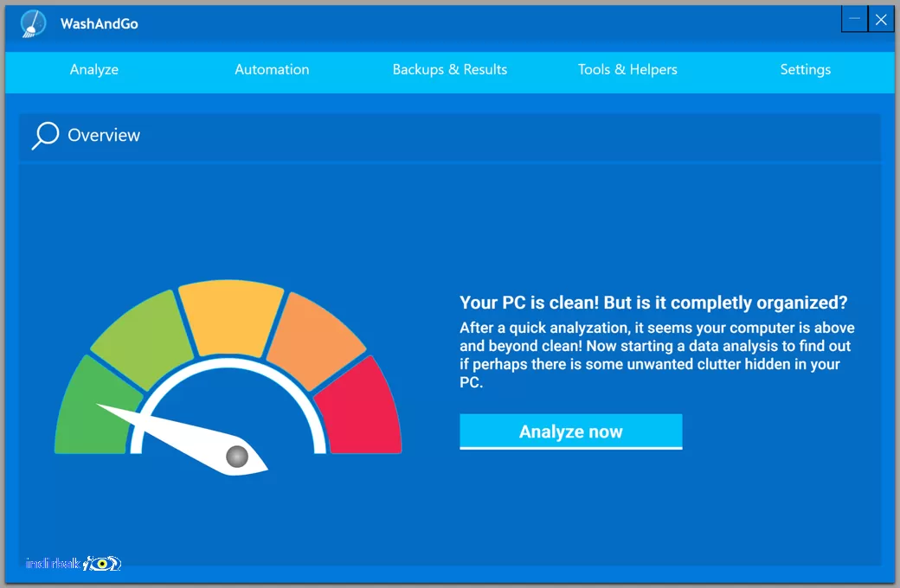The width and height of the screenshot is (900, 588).
Task: Click the 'After a quick analyzation' paragraph
Action: coord(657,355)
